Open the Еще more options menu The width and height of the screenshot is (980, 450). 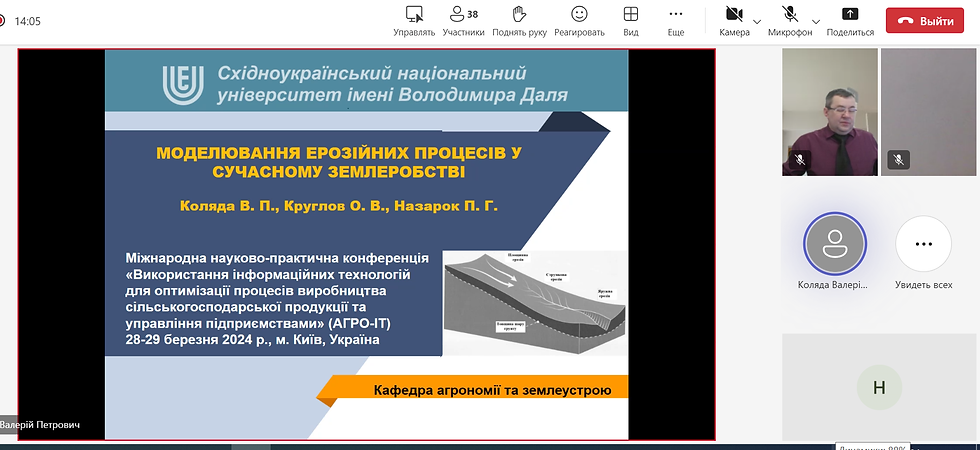676,21
